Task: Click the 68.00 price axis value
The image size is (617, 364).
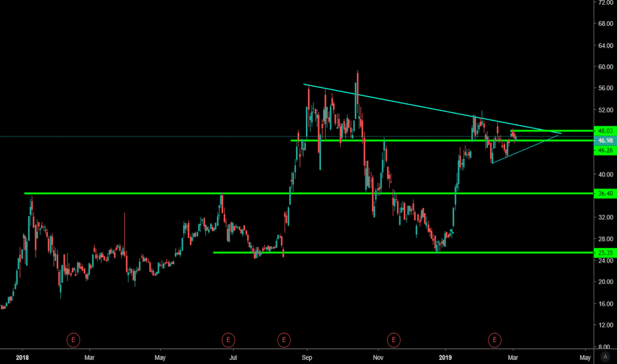Action: click(x=606, y=24)
